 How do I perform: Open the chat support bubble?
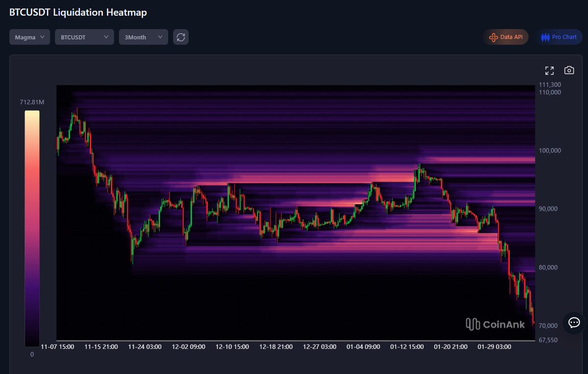point(574,323)
